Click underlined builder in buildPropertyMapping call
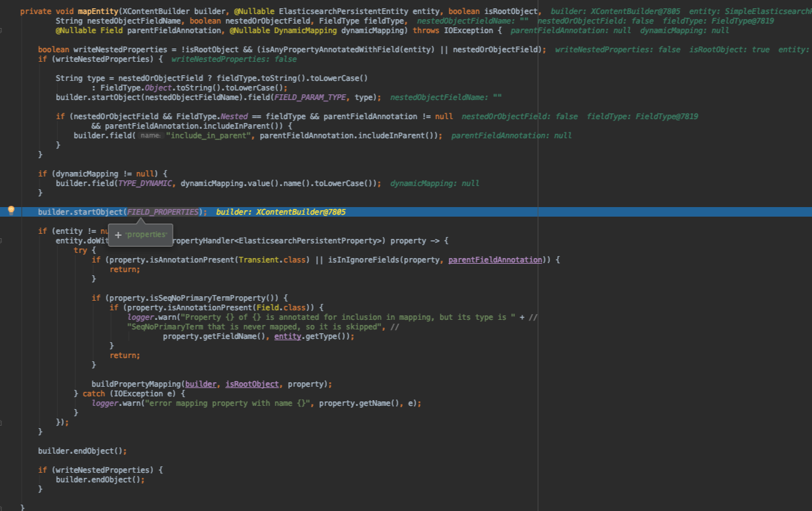The width and height of the screenshot is (812, 511). 201,384
